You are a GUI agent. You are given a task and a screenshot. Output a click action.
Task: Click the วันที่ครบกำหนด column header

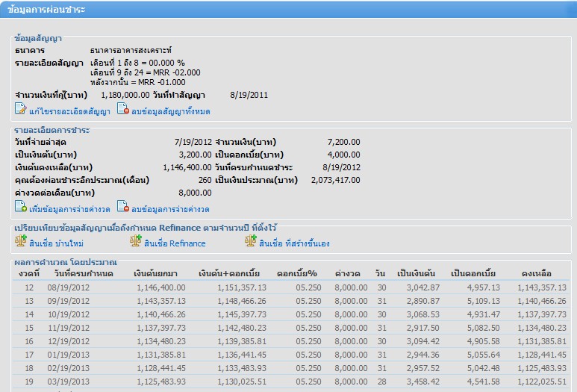pos(83,274)
